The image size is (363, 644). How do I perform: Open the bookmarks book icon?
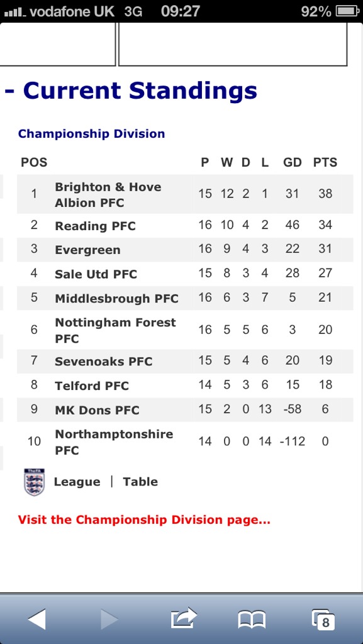252,619
